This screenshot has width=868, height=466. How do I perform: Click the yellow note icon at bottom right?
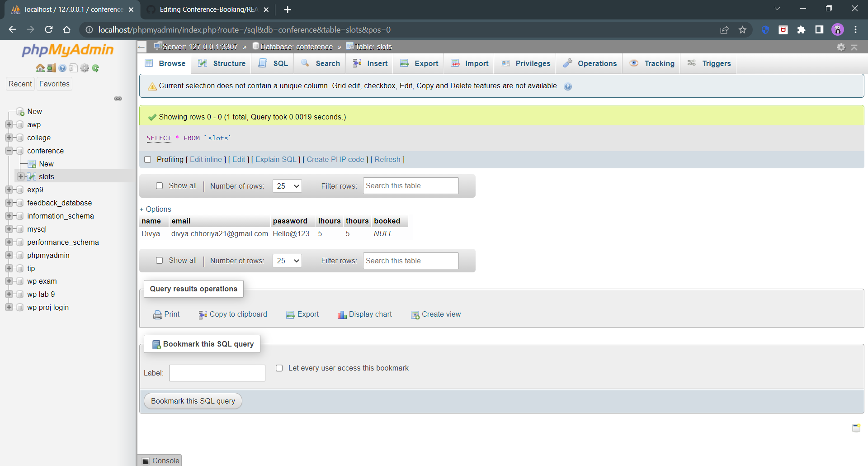click(x=856, y=428)
